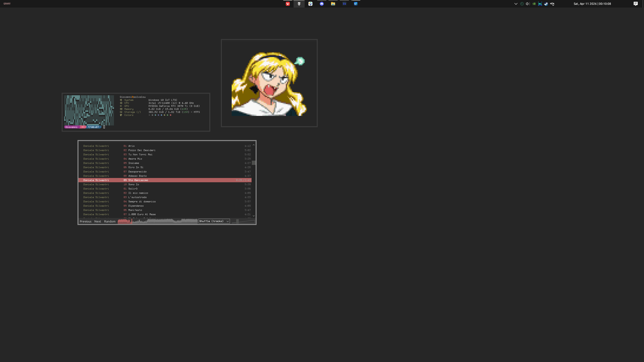Click the colorful brain taskbar app icon
Viewport: 644px width, 362px height.
coord(310,4)
